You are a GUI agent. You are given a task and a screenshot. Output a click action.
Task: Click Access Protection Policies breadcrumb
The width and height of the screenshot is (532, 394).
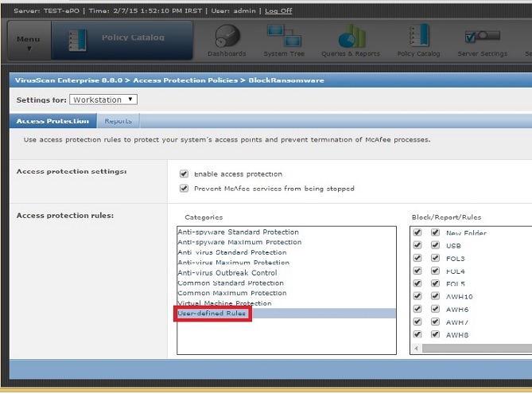pyautogui.click(x=180, y=80)
